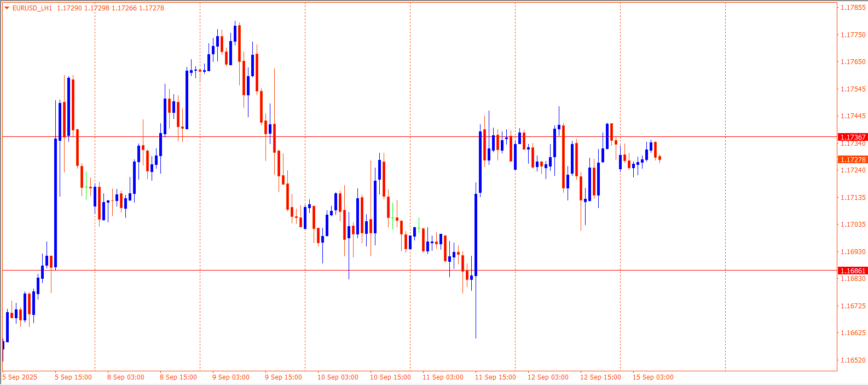Viewport: 868px width, 385px height.
Task: Click the 11 Sep 15:00 time label
Action: tap(495, 377)
